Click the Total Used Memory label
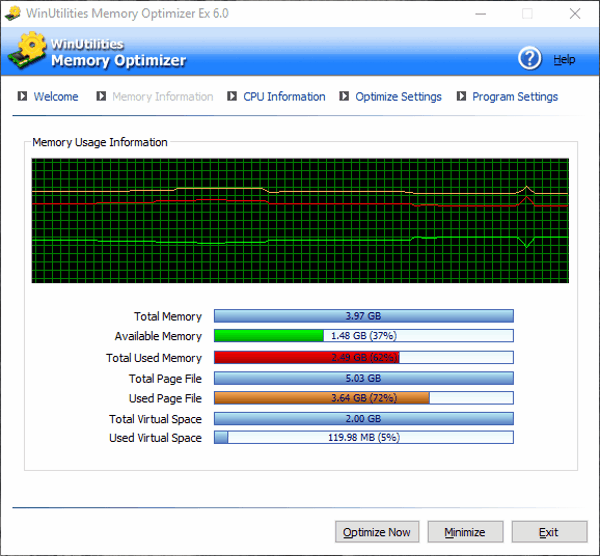600x556 pixels. (154, 358)
